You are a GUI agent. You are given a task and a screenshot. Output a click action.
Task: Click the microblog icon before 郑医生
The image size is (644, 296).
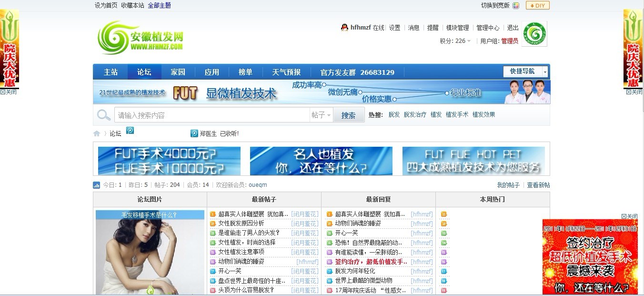pyautogui.click(x=194, y=133)
